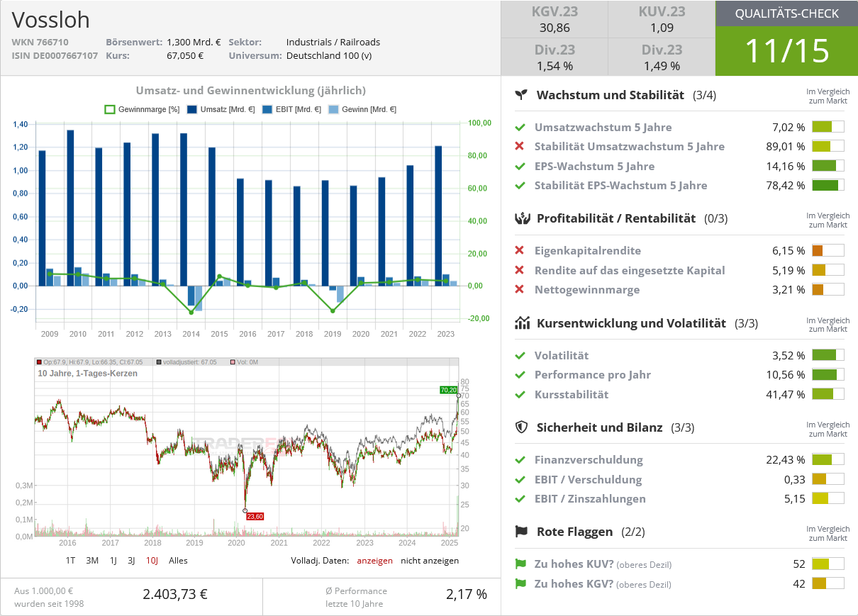Screen dimensions: 858x616
Task: Switch the price chart to 3J
Action: (x=131, y=561)
